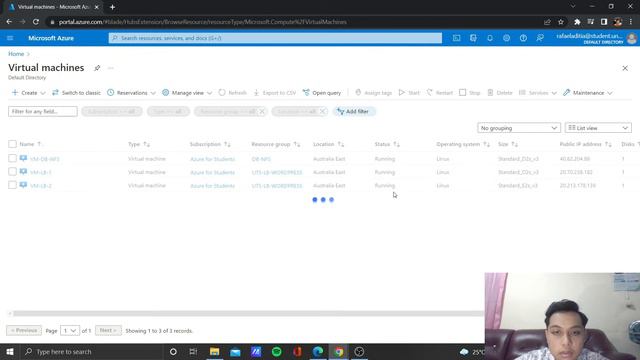The width and height of the screenshot is (640, 360).
Task: Open the No grouping dropdown
Action: click(x=519, y=128)
